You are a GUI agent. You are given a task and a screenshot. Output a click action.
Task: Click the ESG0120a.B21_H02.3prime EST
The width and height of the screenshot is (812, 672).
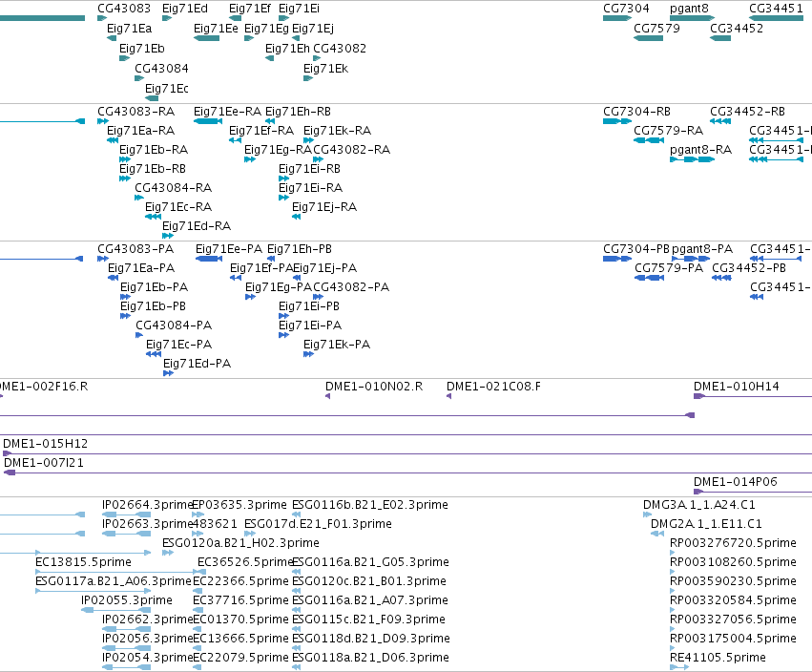168,554
